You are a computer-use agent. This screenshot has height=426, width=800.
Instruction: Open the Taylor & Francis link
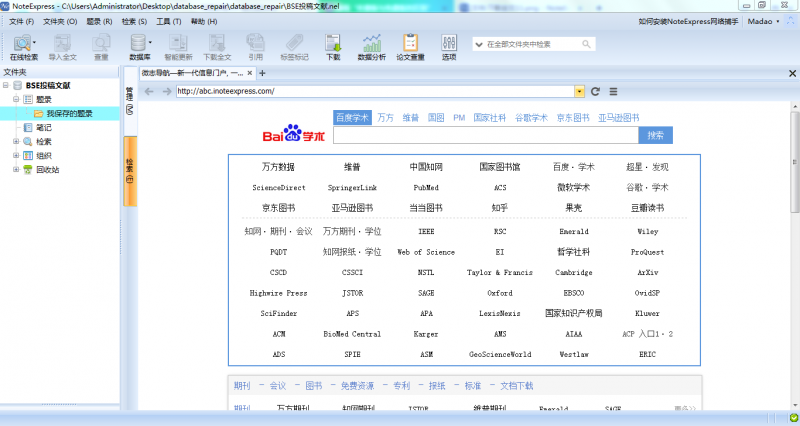tap(499, 272)
